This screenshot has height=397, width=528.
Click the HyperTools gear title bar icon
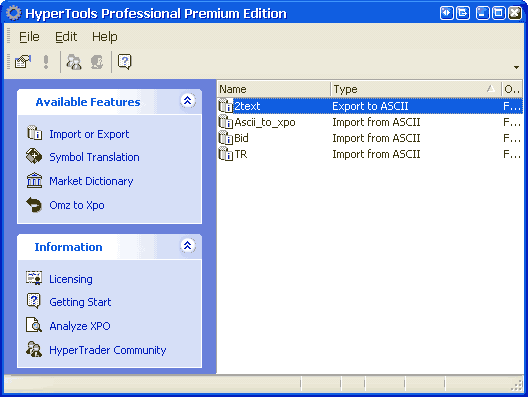(x=14, y=13)
